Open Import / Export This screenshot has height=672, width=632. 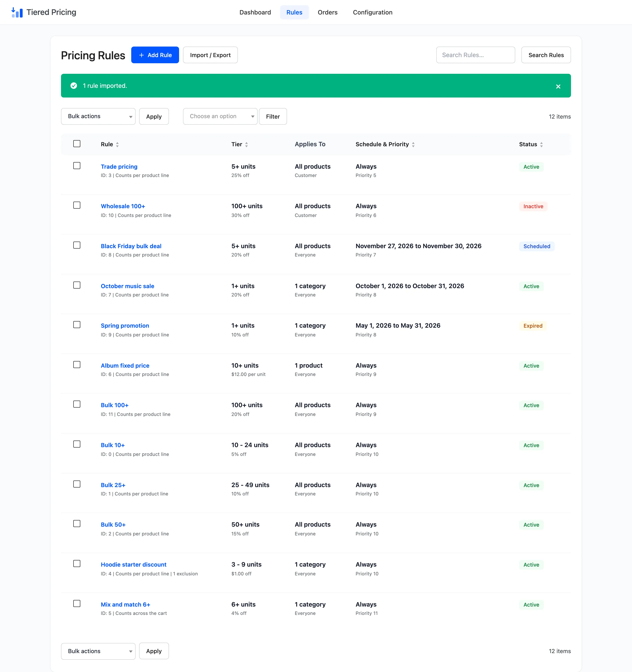click(x=210, y=55)
